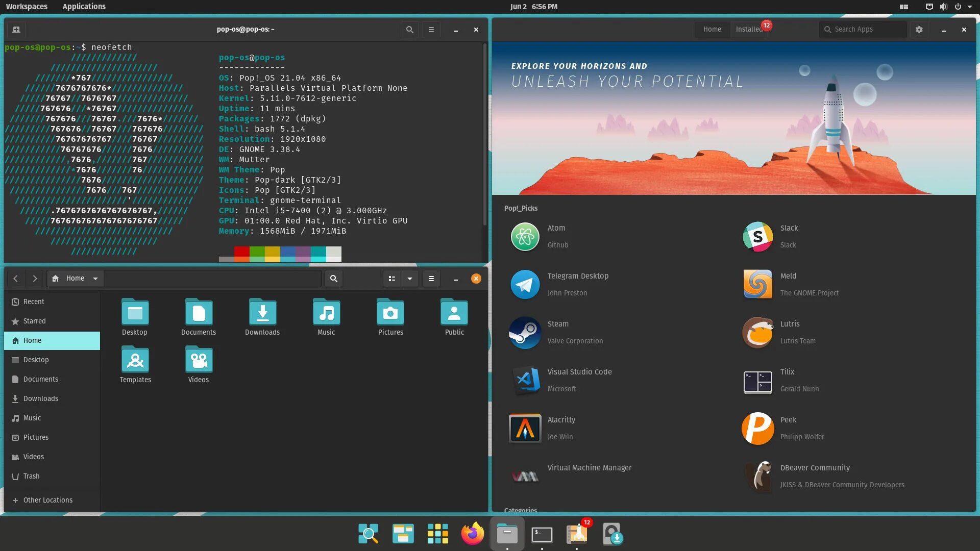
Task: Select Videos in the Files sidebar
Action: click(52, 457)
